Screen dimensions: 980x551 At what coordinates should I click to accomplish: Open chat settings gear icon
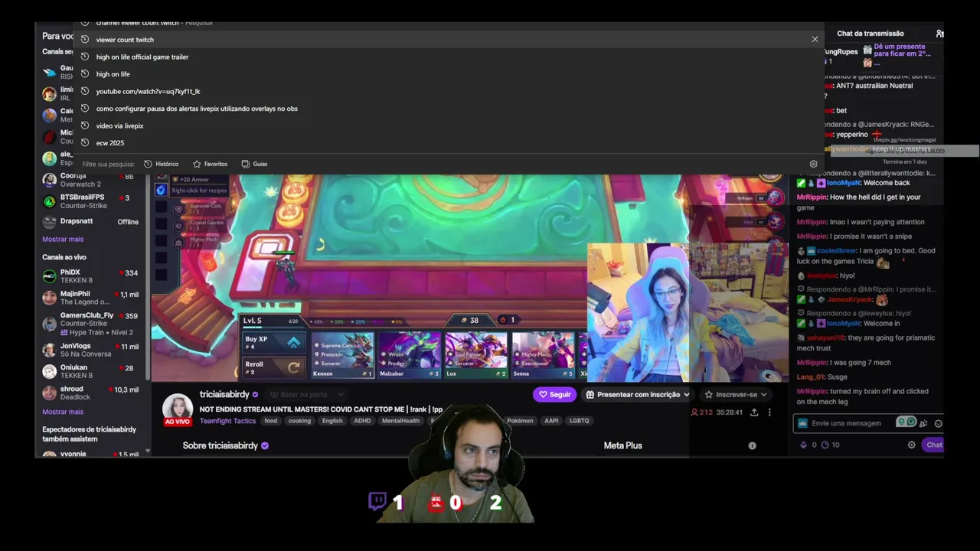911,445
